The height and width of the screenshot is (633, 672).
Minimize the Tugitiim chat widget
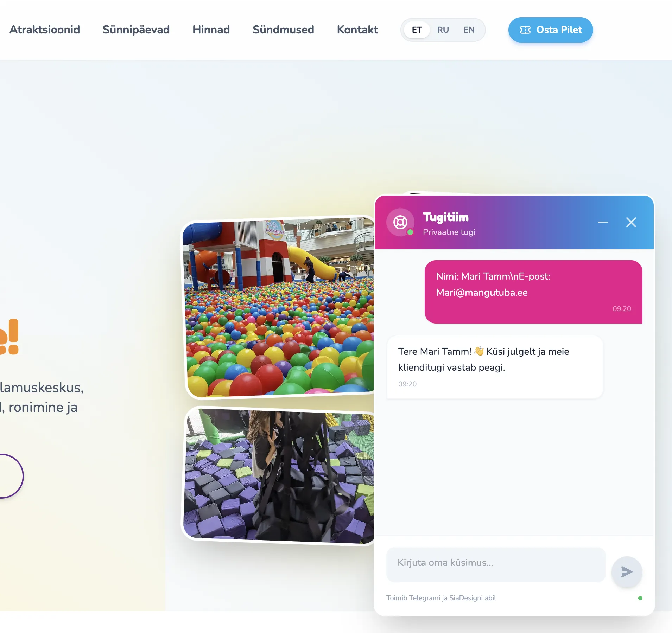[x=603, y=222]
